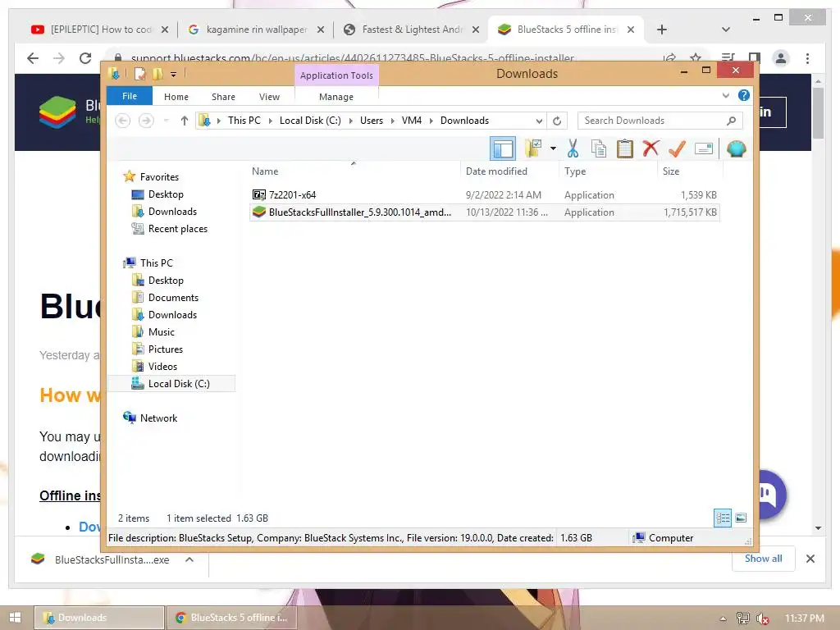
Task: Refresh the Downloads folder view
Action: pos(557,121)
